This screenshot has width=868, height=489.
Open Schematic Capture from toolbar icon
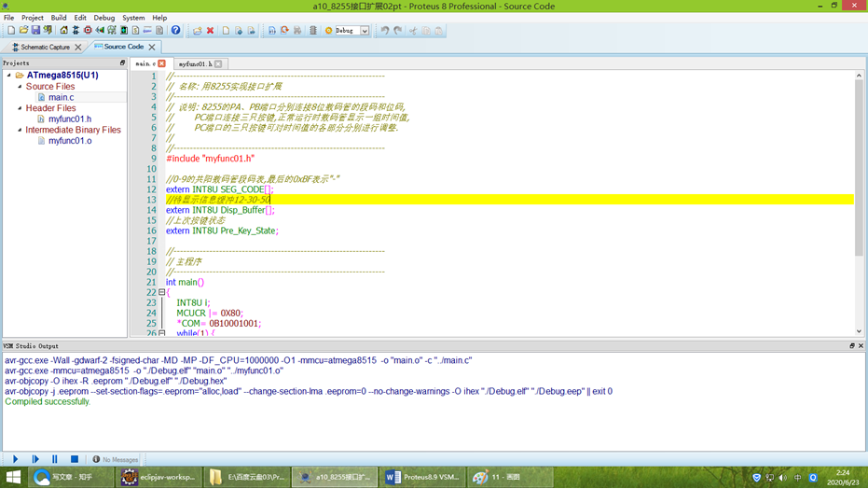click(x=76, y=31)
